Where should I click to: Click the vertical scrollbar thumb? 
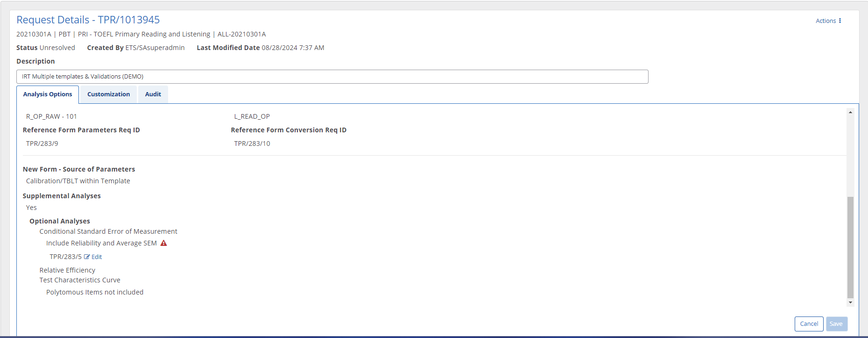[x=850, y=247]
